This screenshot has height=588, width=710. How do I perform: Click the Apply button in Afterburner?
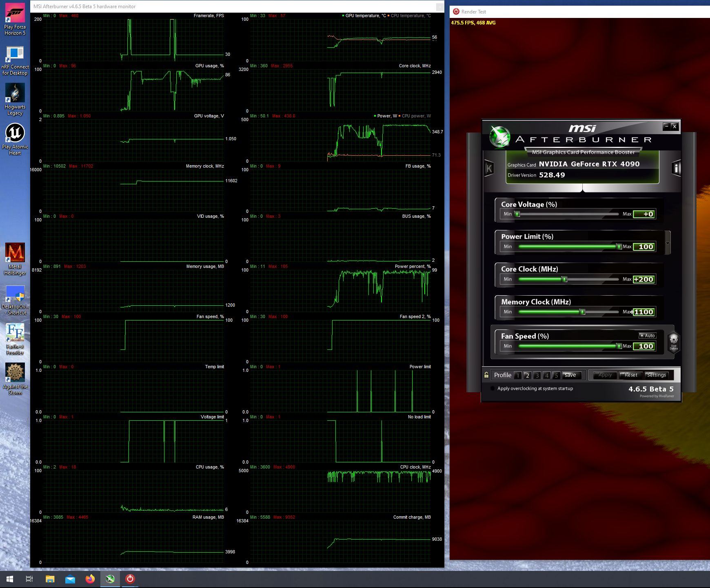click(x=605, y=375)
